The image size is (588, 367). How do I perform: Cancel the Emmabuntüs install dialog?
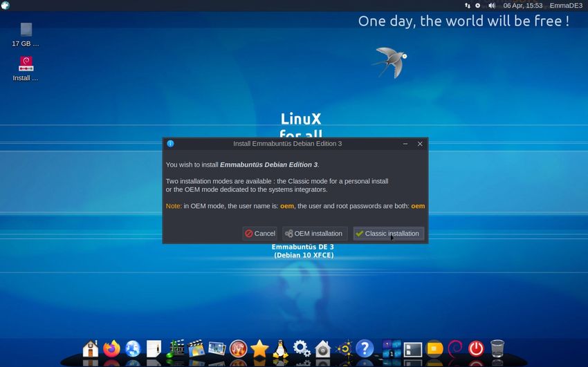(x=259, y=234)
